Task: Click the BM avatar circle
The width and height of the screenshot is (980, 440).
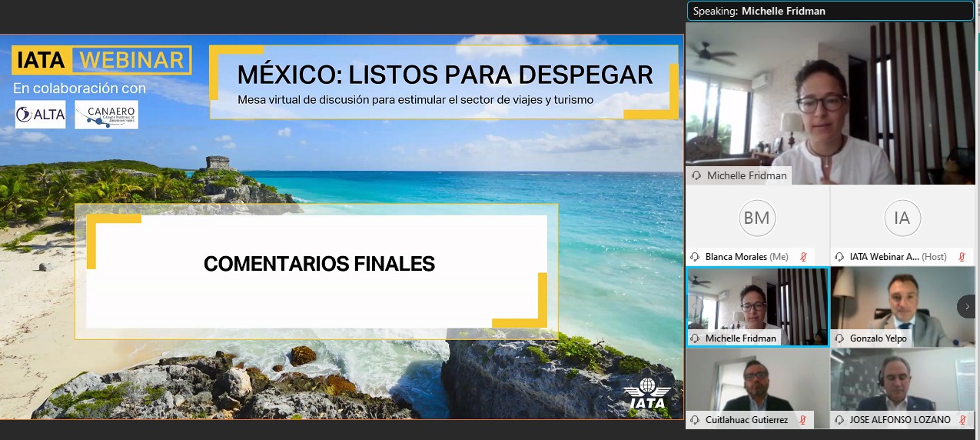Action: [x=756, y=218]
